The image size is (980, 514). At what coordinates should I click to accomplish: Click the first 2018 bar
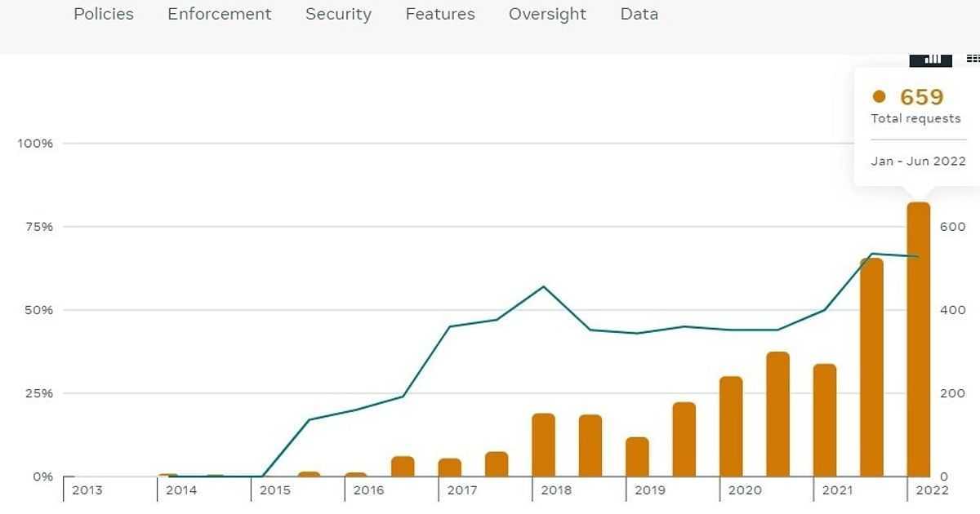543,445
